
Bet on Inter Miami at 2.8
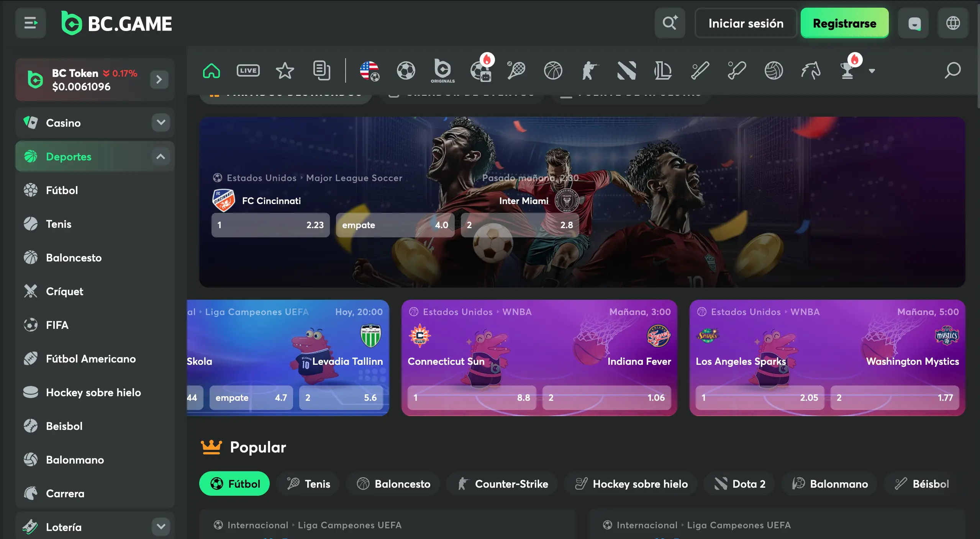point(520,225)
